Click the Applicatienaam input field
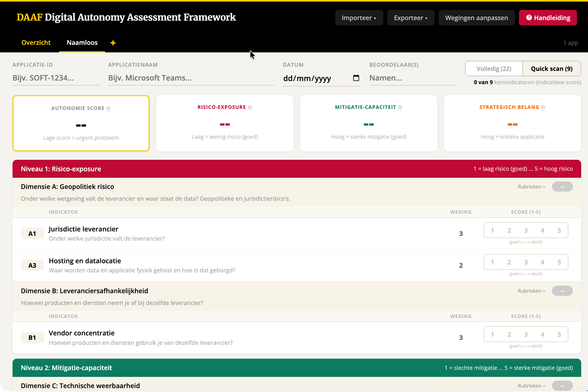Image resolution: width=588 pixels, height=392 pixels. 191,78
